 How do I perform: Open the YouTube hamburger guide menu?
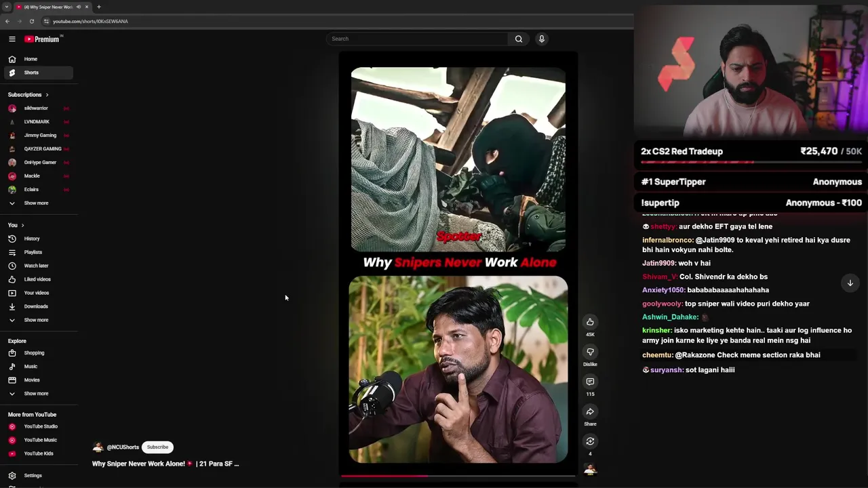click(x=12, y=39)
